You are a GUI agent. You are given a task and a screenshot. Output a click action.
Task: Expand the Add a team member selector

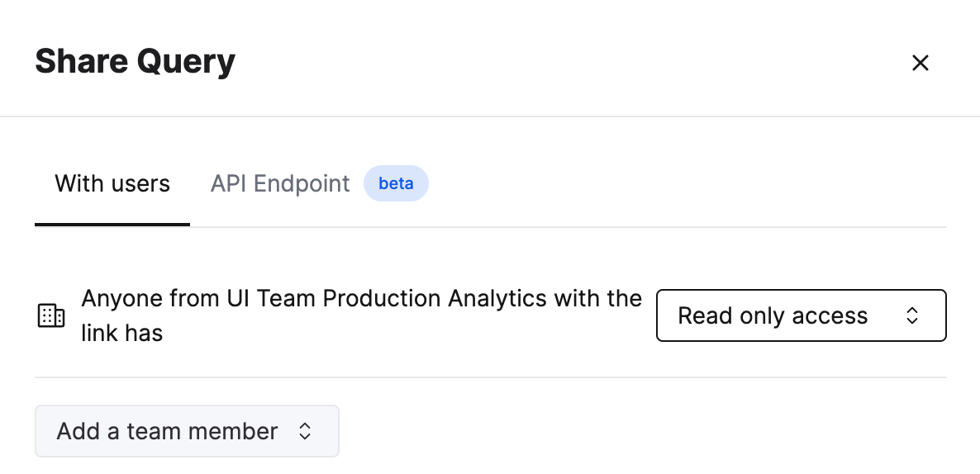click(x=187, y=431)
